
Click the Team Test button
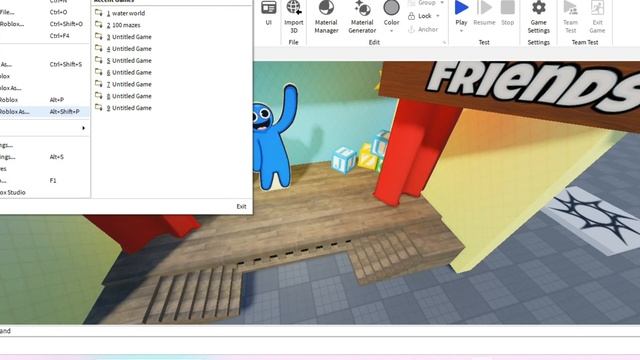click(x=571, y=17)
